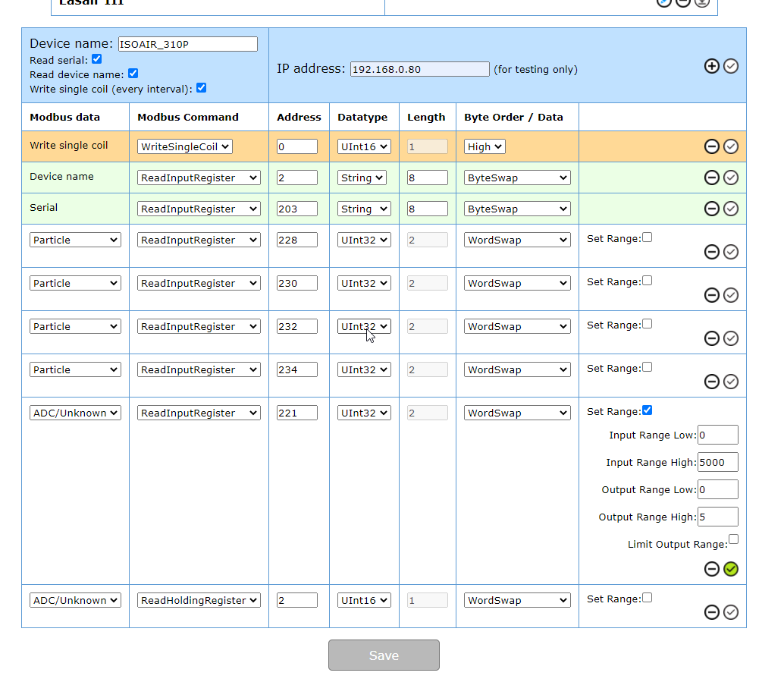784x682 pixels.
Task: Click the device header confirm checkmark icon
Action: click(731, 66)
